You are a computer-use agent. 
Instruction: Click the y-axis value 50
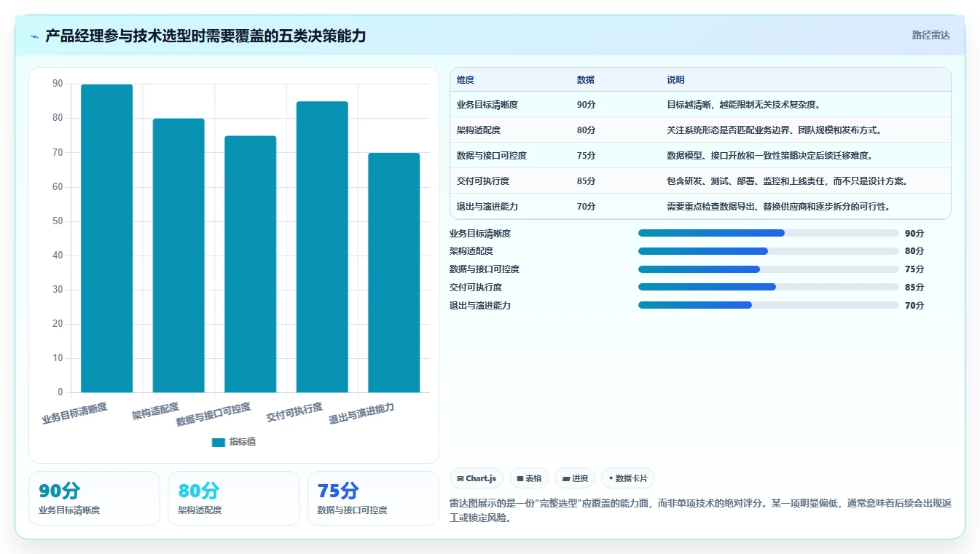click(x=58, y=221)
